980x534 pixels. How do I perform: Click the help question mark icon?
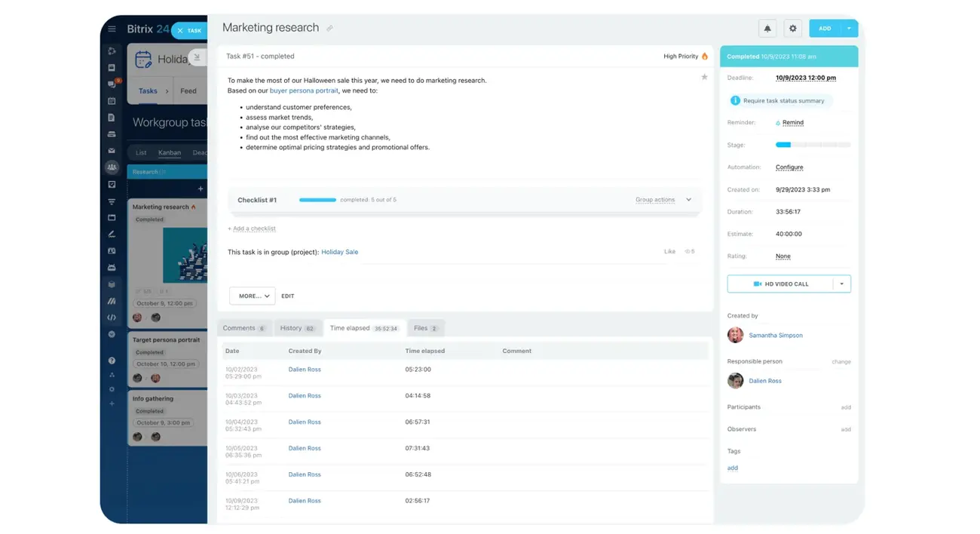pyautogui.click(x=112, y=361)
